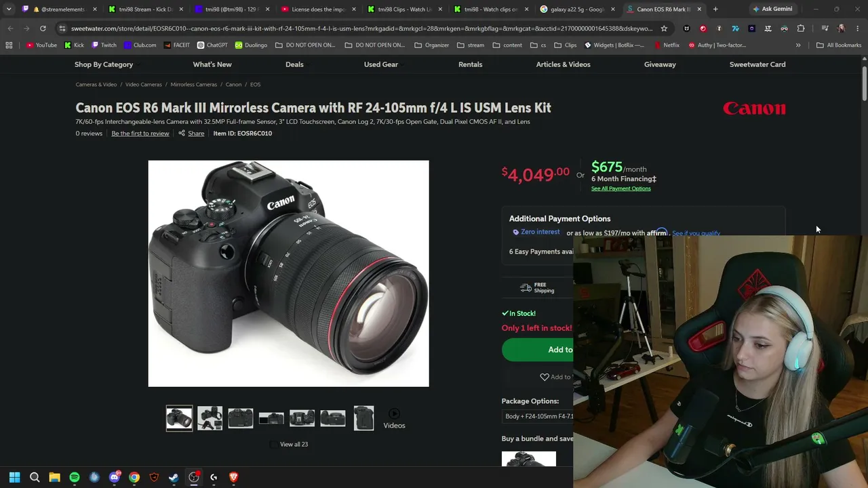Open the Netflix bookmark
The image size is (868, 488).
pos(667,45)
